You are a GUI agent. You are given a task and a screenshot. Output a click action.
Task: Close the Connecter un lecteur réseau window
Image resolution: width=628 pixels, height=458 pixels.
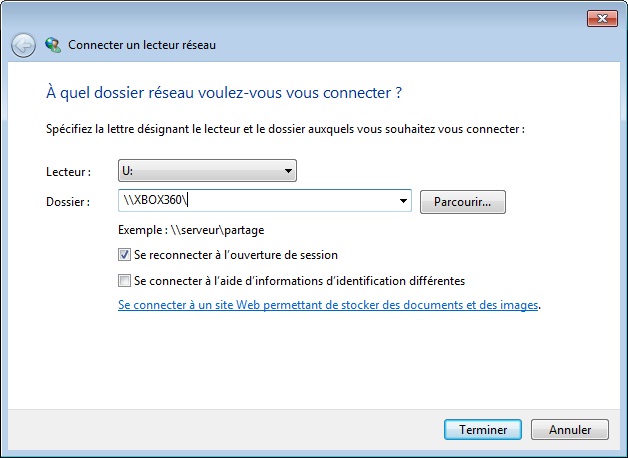pyautogui.click(x=602, y=18)
